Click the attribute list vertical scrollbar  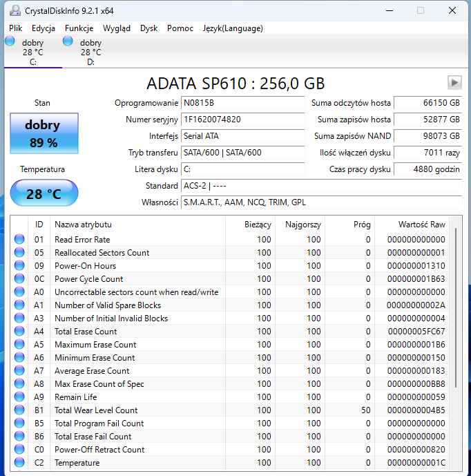point(456,307)
